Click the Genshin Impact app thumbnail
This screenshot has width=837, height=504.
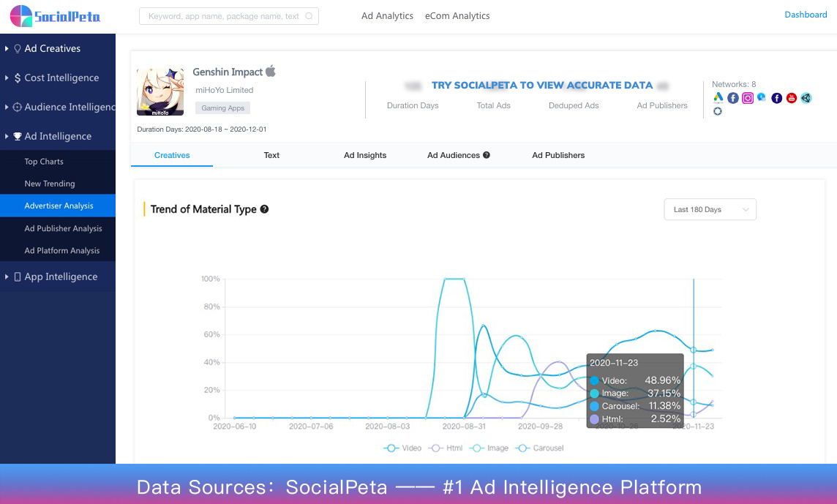coord(160,92)
